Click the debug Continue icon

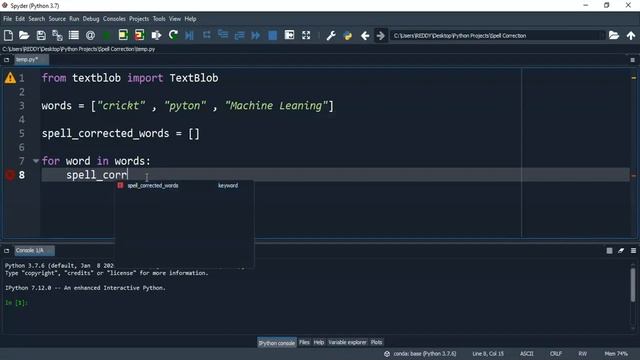(256, 36)
